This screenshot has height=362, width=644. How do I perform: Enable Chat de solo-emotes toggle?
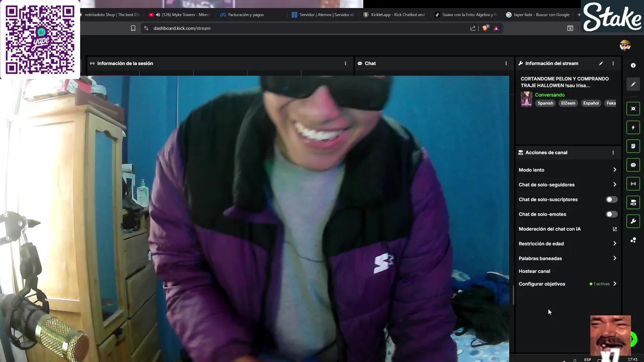611,214
